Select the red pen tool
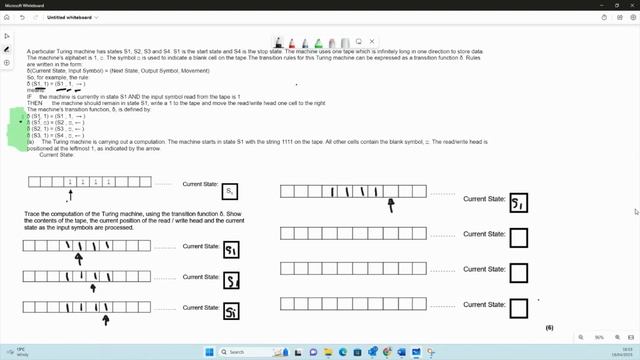Viewport: 640px width, 360px height. coord(292,42)
